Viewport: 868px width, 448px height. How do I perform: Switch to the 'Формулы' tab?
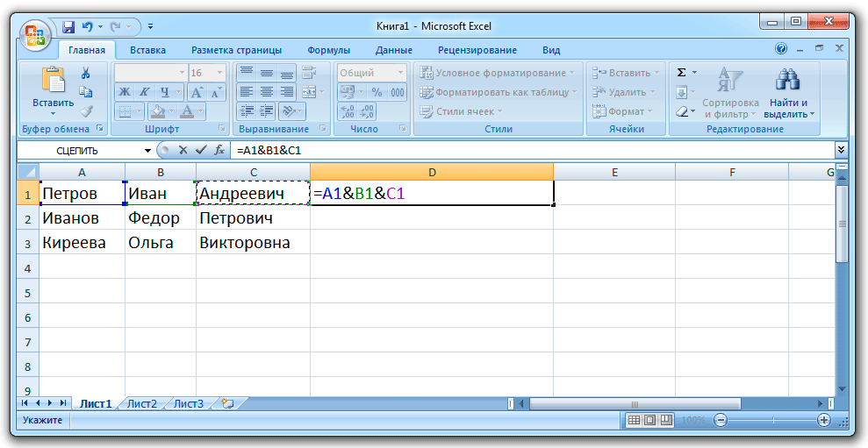coord(329,50)
